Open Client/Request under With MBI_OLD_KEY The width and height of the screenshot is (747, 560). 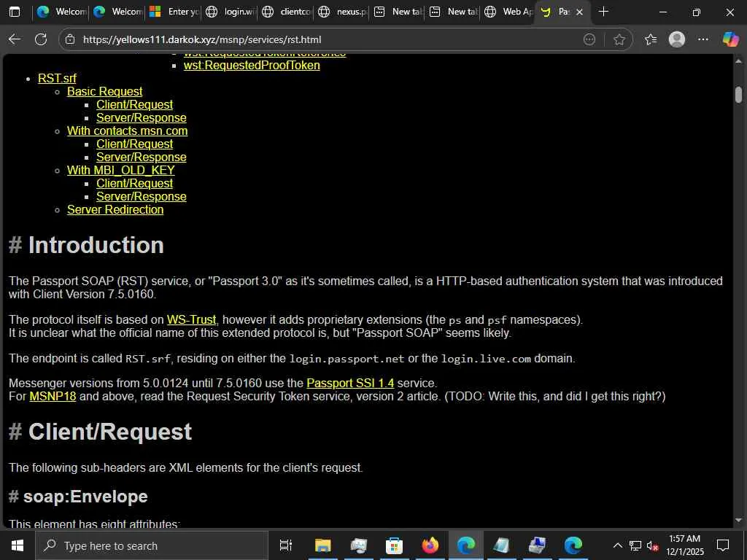pos(134,183)
